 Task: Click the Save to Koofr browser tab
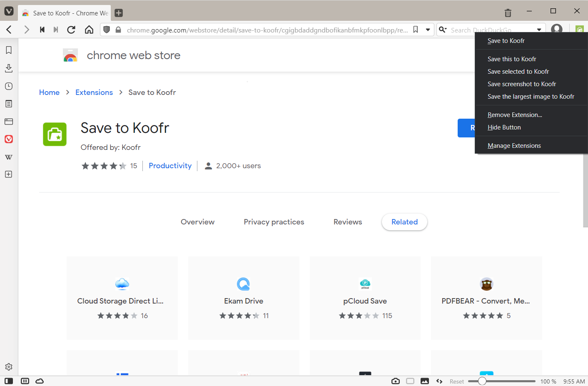[65, 13]
